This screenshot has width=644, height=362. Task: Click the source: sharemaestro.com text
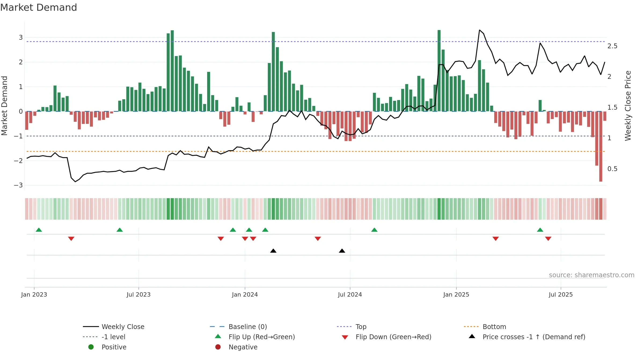point(592,275)
